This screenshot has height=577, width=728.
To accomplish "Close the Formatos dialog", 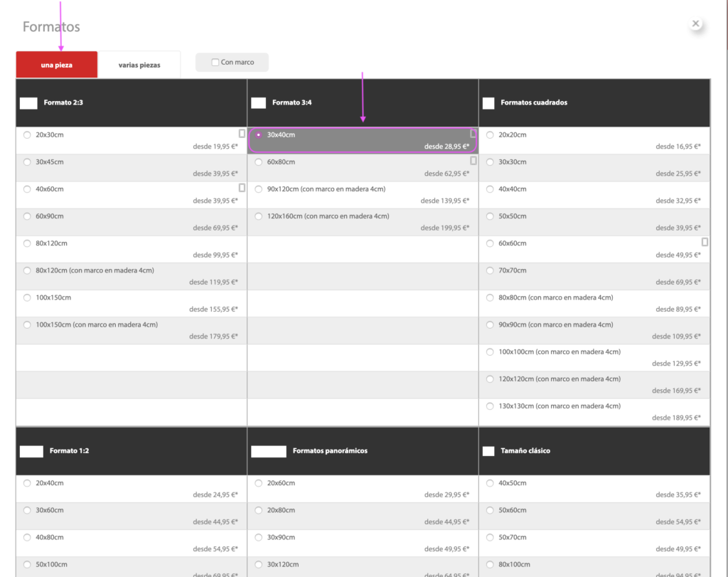I will point(695,23).
